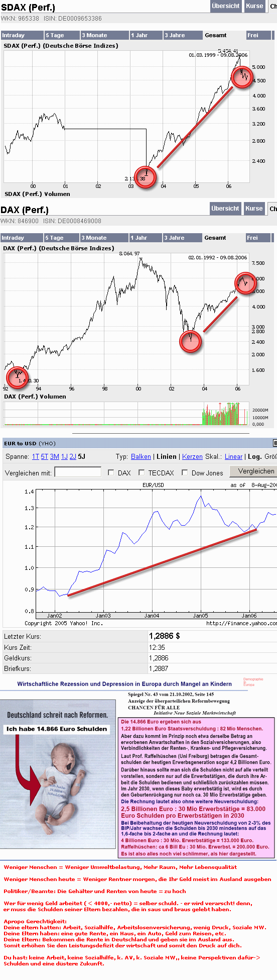Screen dimensions: 277x980
Task: Open the Kurse tab in SDAX section
Action: pyautogui.click(x=254, y=6)
